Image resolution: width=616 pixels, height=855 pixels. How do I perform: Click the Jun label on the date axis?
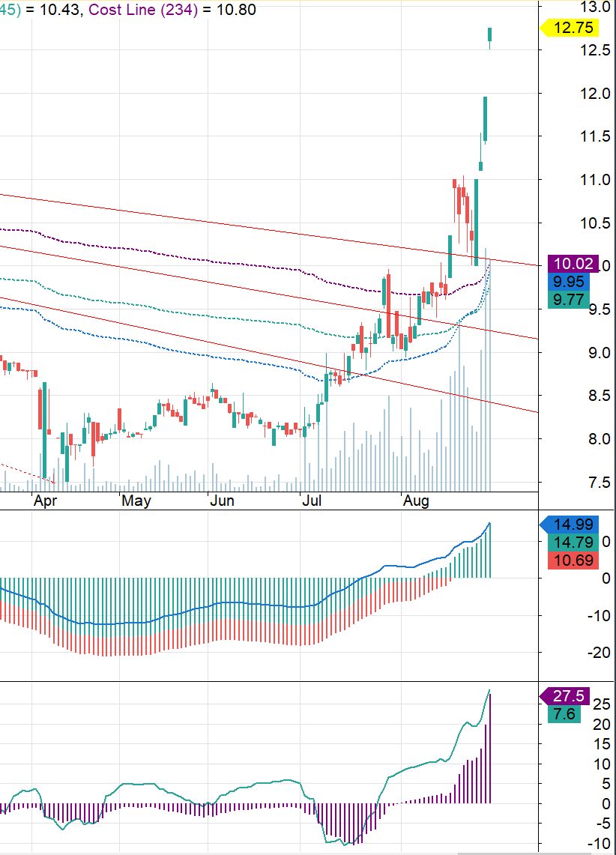click(222, 501)
